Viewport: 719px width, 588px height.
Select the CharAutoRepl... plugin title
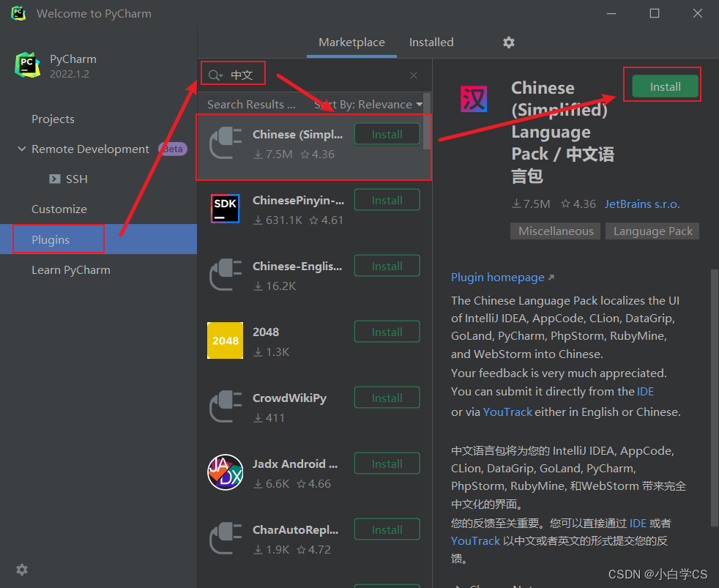pos(295,530)
